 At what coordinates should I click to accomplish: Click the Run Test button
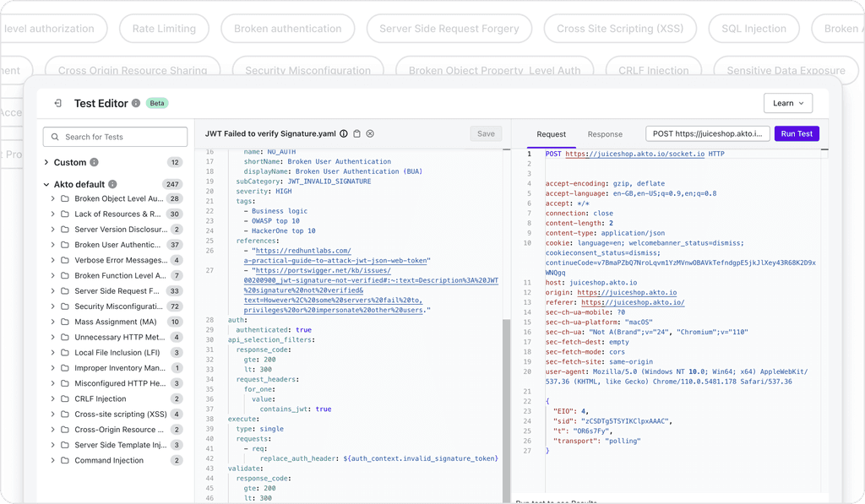click(x=797, y=133)
